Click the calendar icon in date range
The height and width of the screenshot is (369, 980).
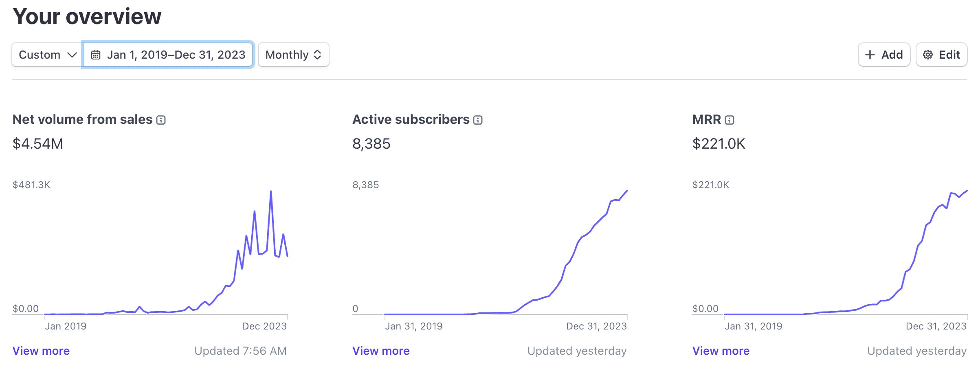[96, 55]
